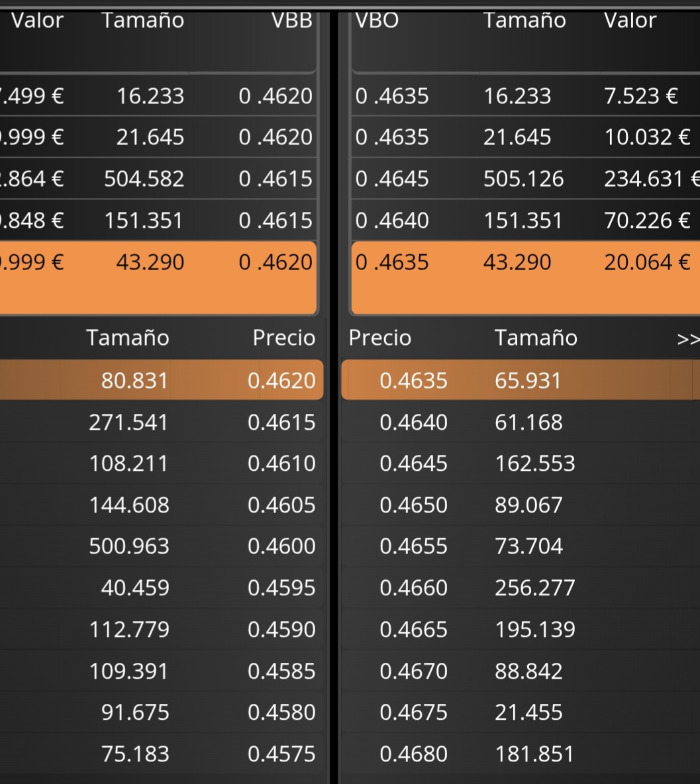700x784 pixels.
Task: Select the highlighted ask row 0.4635 with 65.931
Action: click(521, 380)
